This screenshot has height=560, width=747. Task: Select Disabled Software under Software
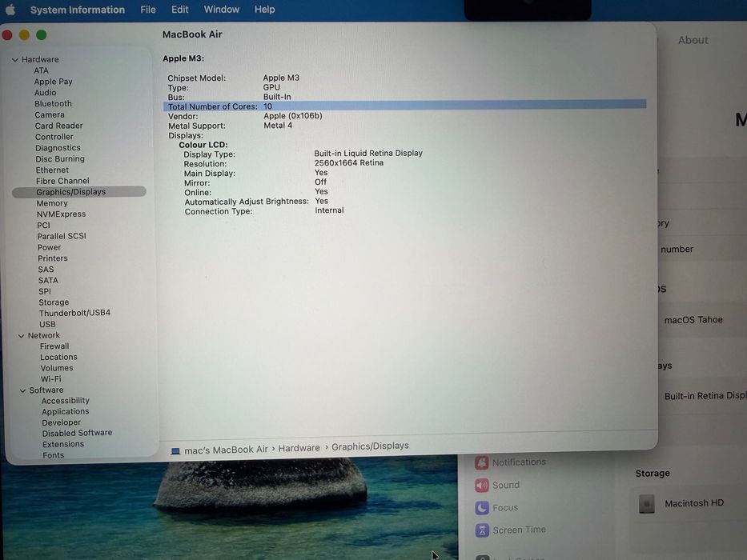(77, 433)
